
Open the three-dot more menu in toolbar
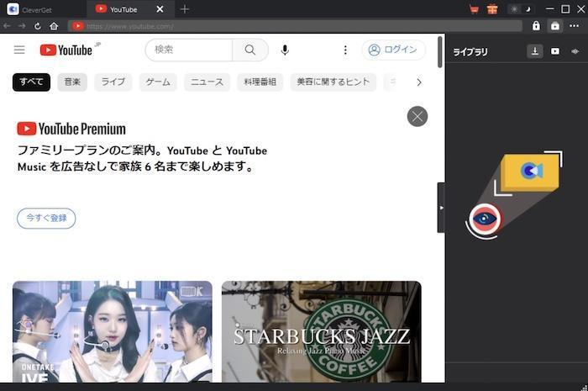point(574,26)
